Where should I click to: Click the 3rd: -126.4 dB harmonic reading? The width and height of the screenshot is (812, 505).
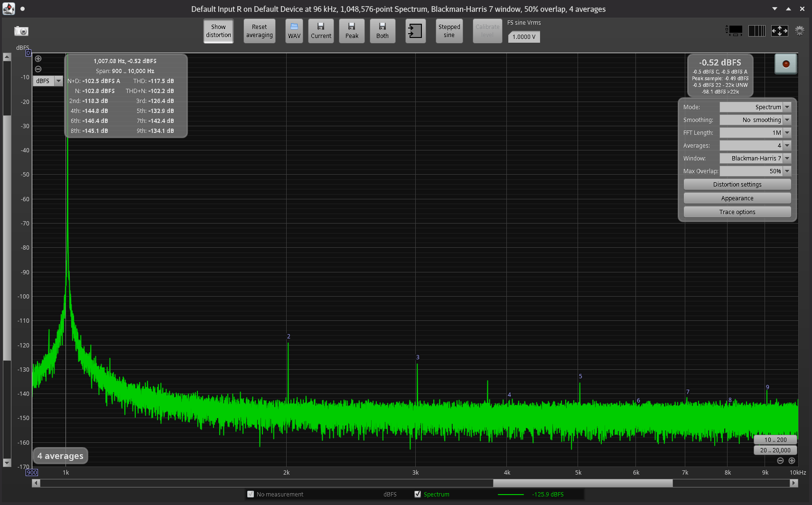155,101
